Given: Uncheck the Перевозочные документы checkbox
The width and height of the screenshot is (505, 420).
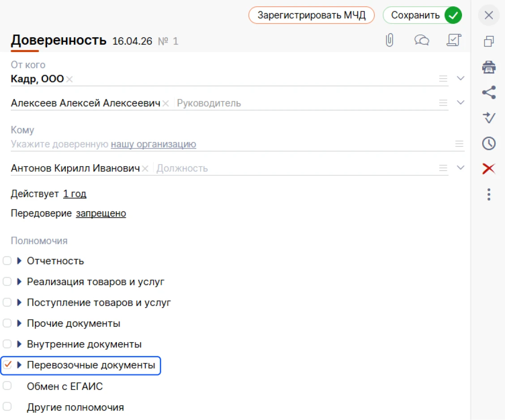Looking at the screenshot, I should coord(7,365).
